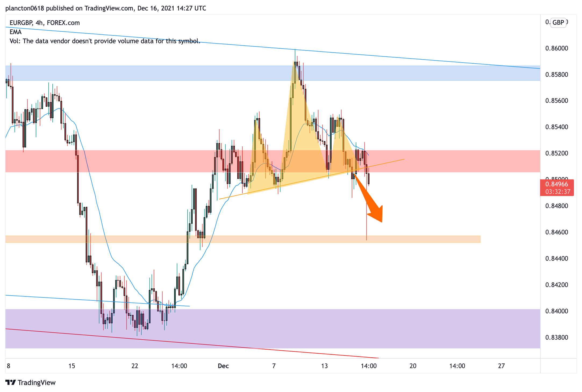Click the GBP currency label
The width and height of the screenshot is (582, 392).
558,22
